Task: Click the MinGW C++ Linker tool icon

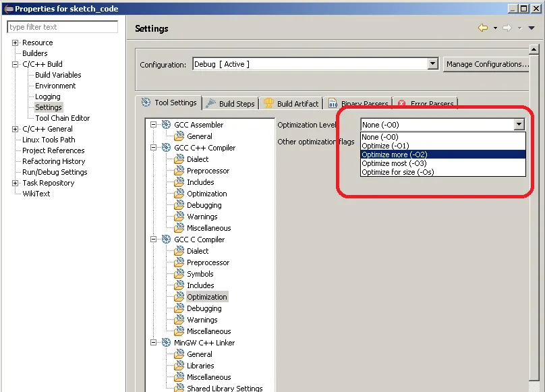Action: click(166, 343)
